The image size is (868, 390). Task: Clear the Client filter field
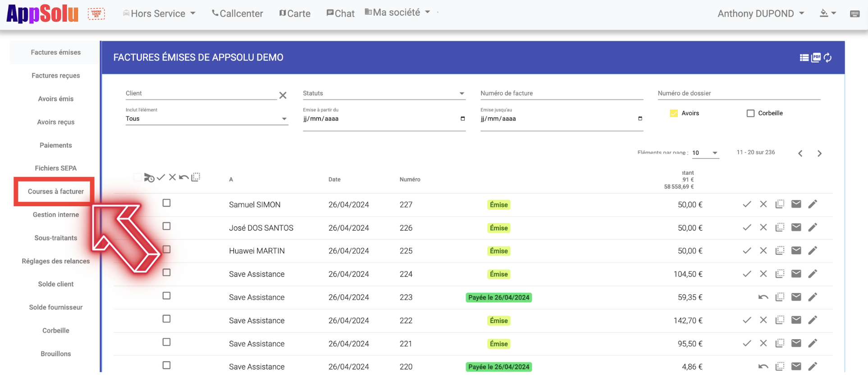(x=283, y=95)
